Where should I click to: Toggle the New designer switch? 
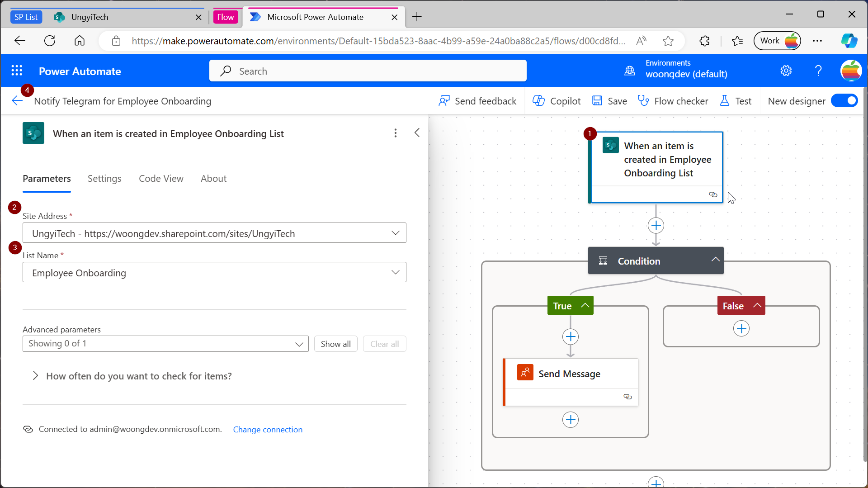(844, 100)
